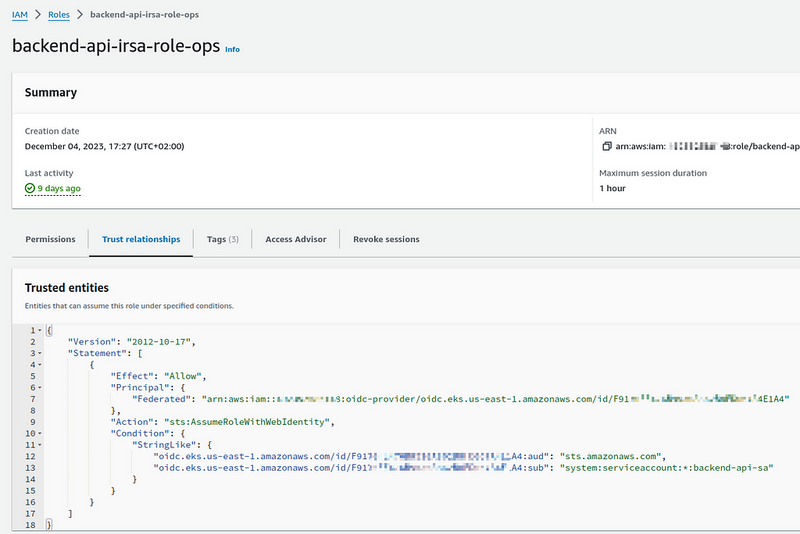
Task: Open the Revoke sessions tab
Action: click(x=386, y=239)
